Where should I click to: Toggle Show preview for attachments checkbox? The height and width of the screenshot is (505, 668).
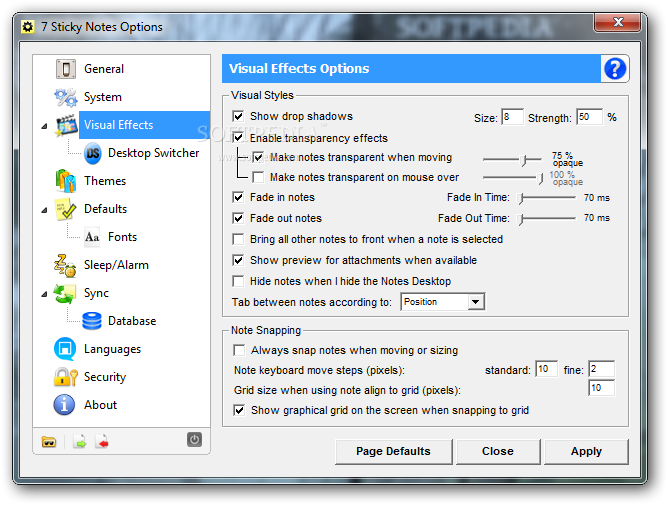pos(238,260)
